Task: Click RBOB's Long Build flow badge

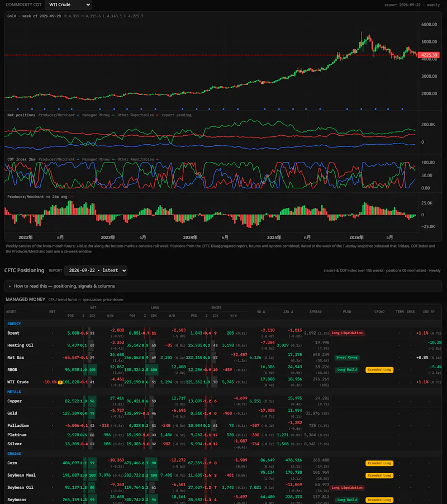Action: coord(347,370)
